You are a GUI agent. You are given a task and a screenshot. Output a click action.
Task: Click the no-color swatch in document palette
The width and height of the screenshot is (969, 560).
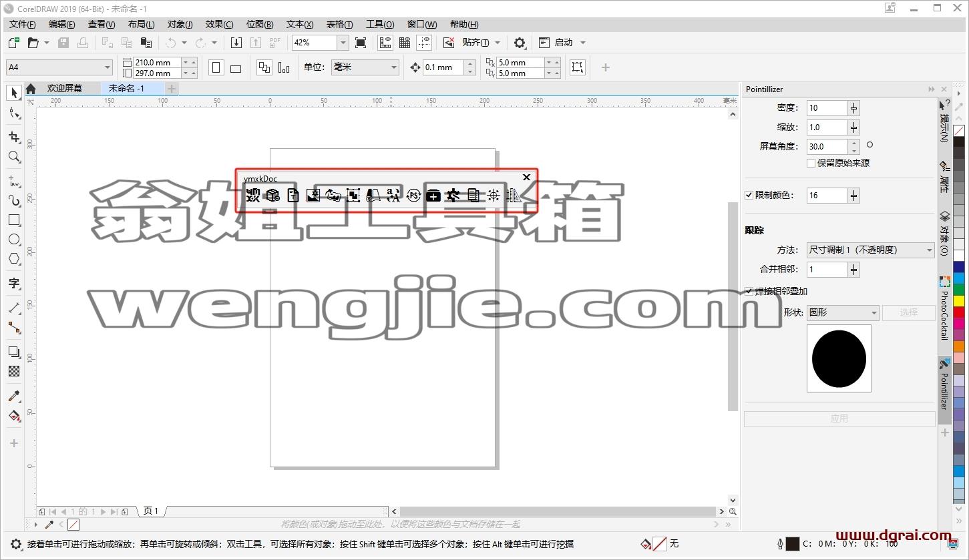73,525
